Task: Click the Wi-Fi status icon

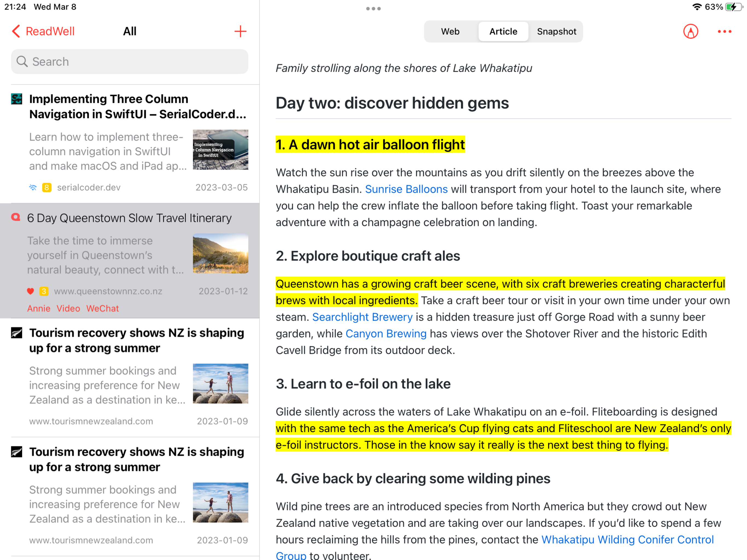Action: pos(697,7)
